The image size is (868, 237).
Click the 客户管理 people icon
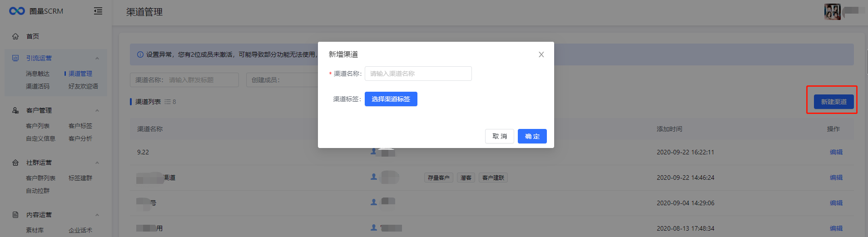click(x=15, y=110)
